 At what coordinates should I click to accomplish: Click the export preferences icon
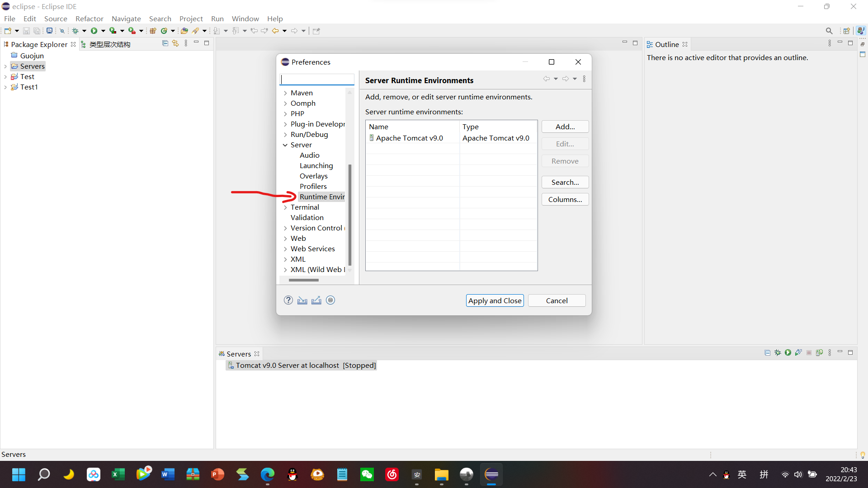(316, 300)
